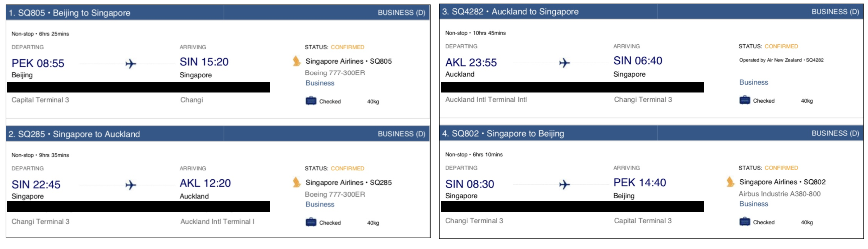Click PEK 08:55 departure time
868x249 pixels.
(38, 63)
